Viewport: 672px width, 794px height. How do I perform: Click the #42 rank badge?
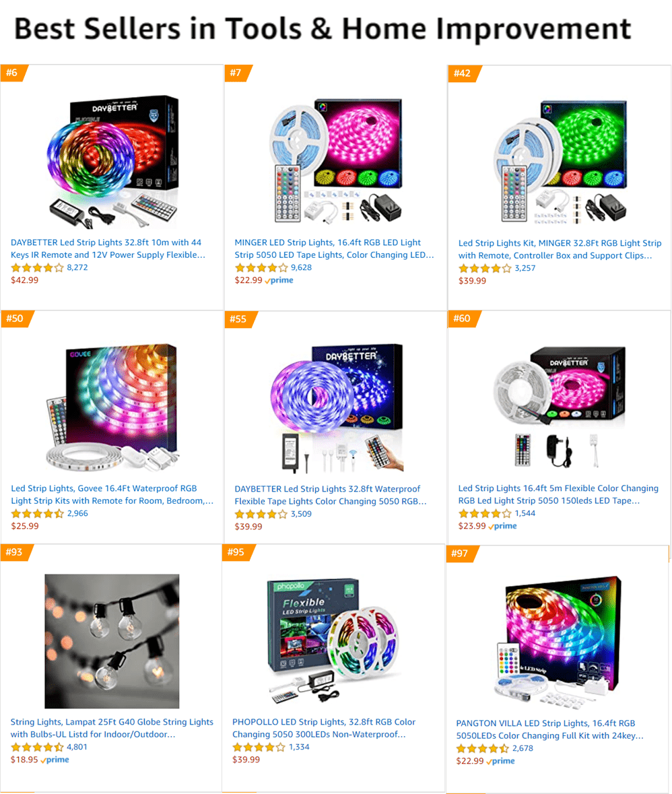tap(463, 73)
